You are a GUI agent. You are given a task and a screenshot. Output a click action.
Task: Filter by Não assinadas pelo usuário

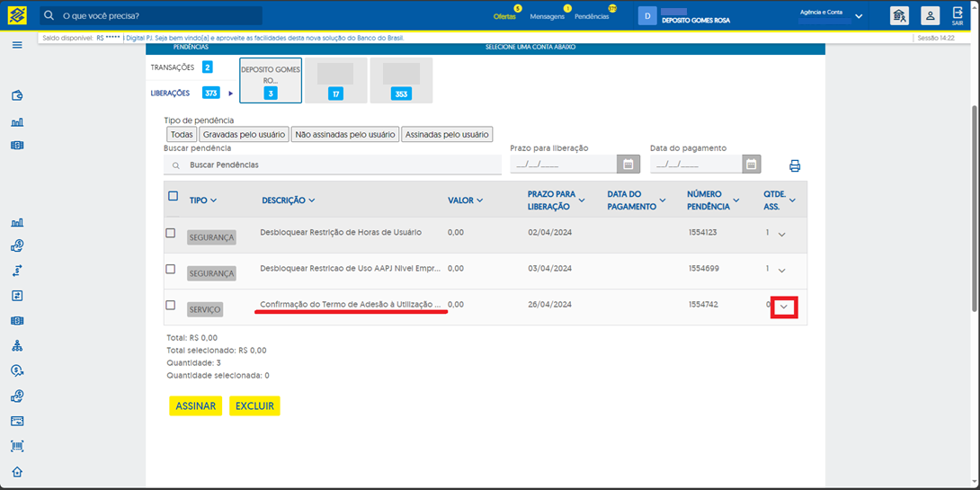[345, 134]
